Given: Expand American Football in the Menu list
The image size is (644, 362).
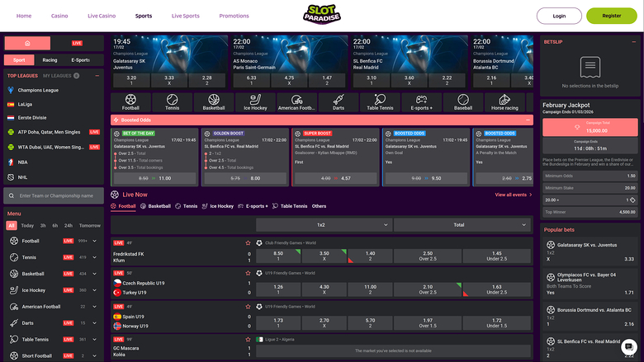Looking at the screenshot, I should (94, 307).
